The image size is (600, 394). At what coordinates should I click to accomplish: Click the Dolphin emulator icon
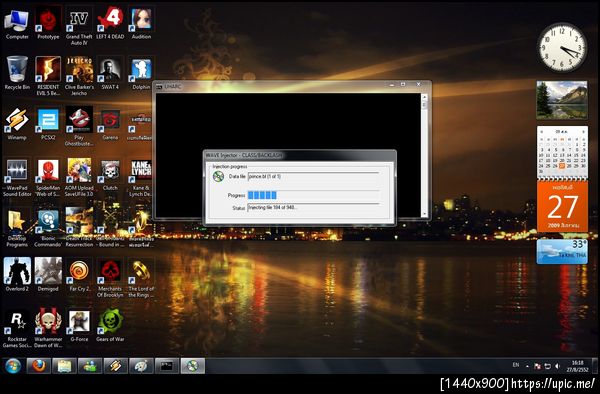pyautogui.click(x=141, y=73)
